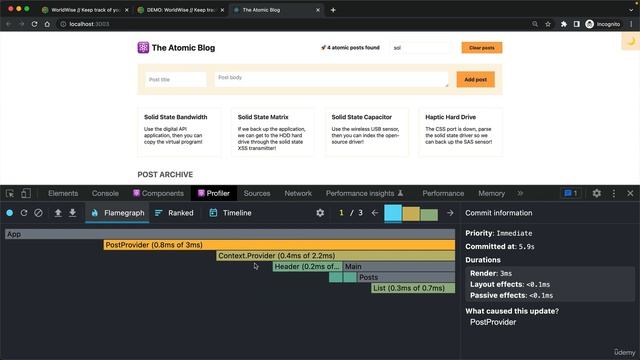Open a new browser tab
The height and width of the screenshot is (360, 640).
[333, 10]
